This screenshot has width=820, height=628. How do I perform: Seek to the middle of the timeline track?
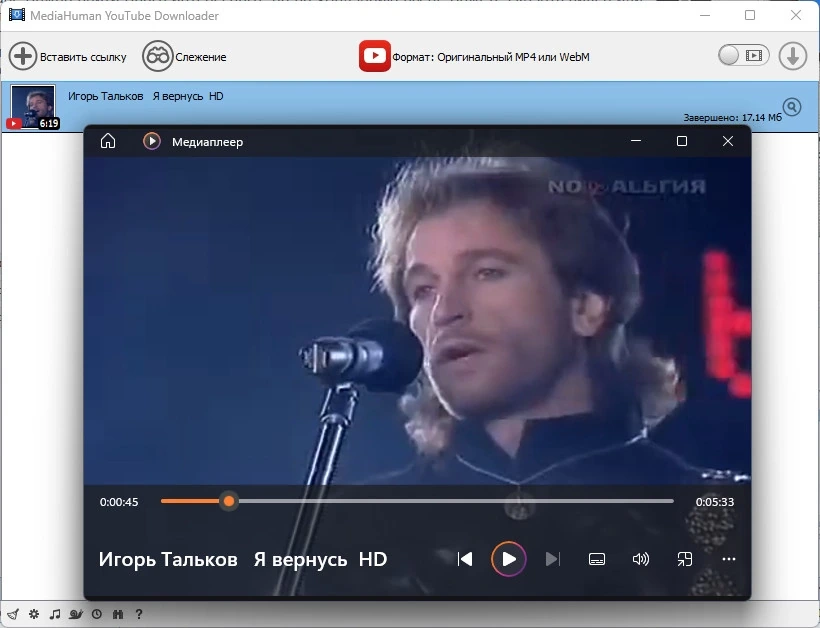pyautogui.click(x=417, y=501)
